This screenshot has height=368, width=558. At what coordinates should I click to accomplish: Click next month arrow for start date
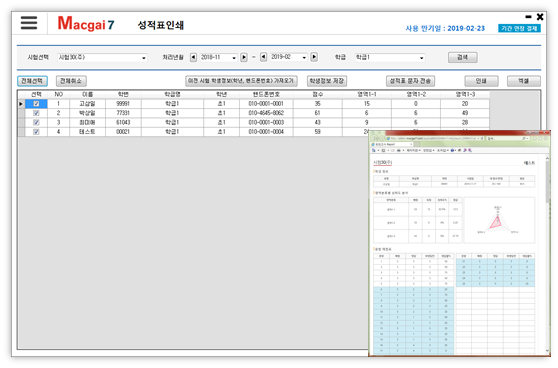click(x=244, y=57)
